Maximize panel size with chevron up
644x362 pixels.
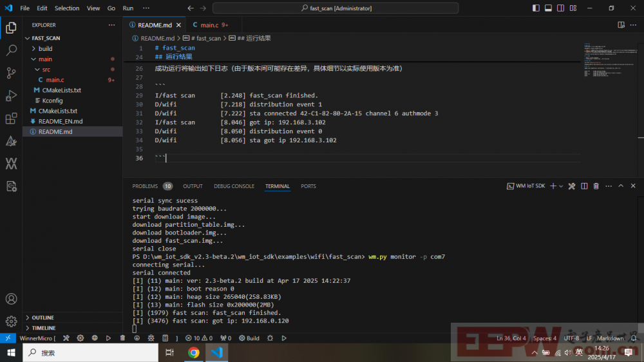pos(621,186)
